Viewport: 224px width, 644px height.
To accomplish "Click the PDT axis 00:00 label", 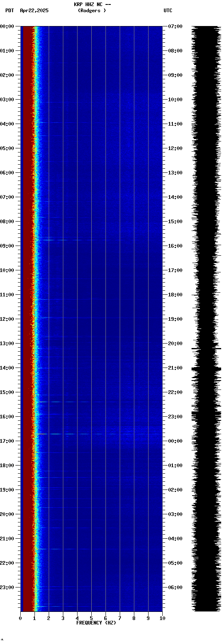I will [x=7, y=26].
